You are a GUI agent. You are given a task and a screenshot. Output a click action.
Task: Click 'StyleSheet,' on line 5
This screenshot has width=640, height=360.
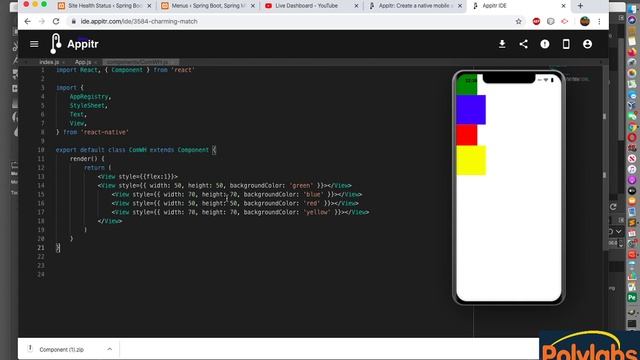tap(89, 106)
